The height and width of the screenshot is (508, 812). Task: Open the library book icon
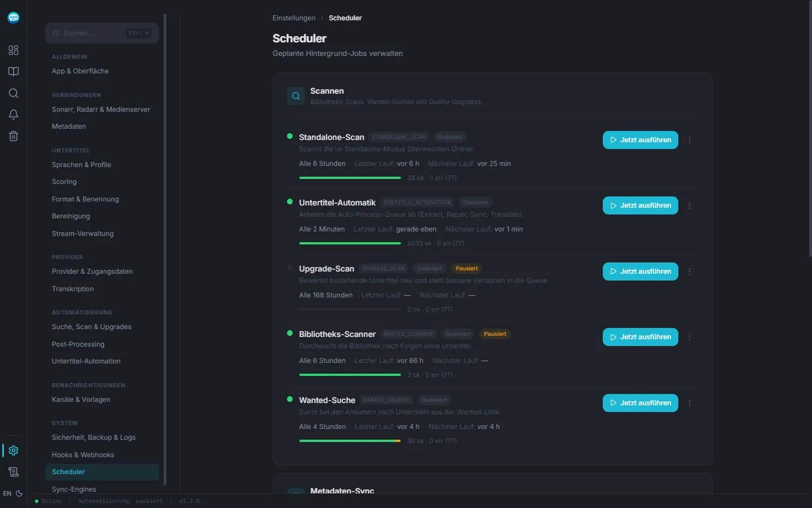(14, 72)
